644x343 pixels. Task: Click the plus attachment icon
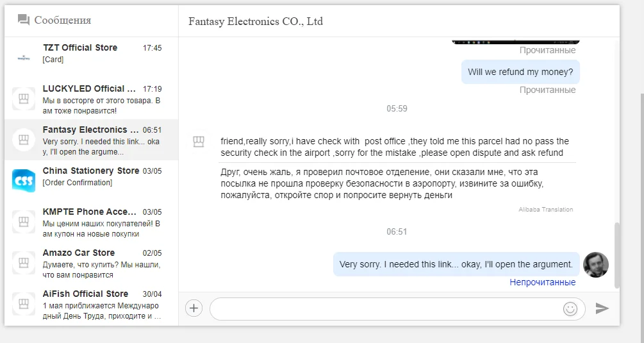(x=194, y=308)
